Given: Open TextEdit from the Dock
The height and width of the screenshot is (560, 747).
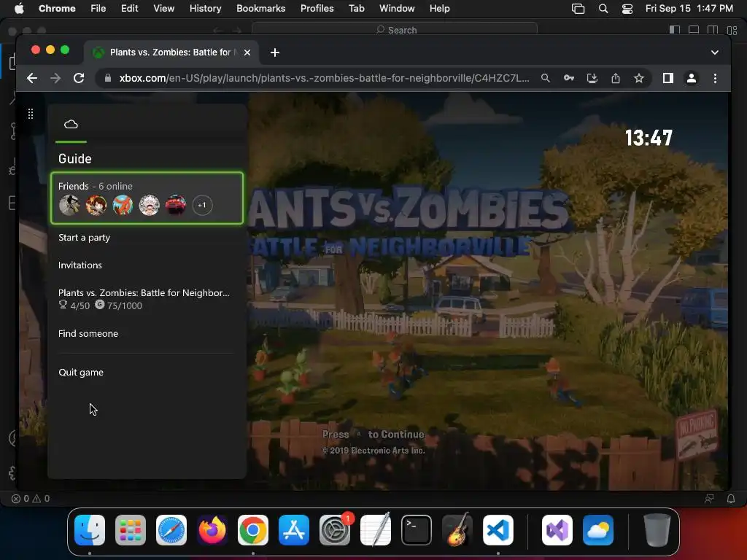Looking at the screenshot, I should 376,530.
